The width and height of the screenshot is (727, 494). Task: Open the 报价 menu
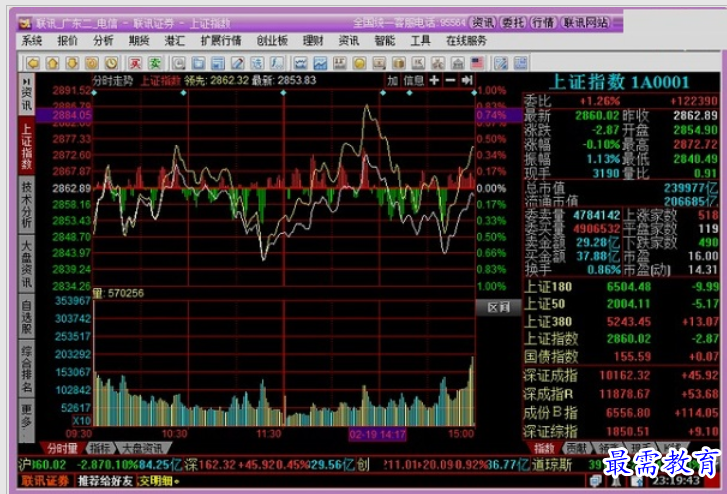tap(68, 41)
